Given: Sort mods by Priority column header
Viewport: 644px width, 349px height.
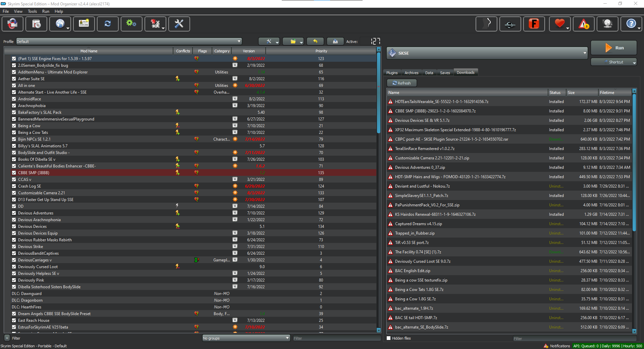Looking at the screenshot, I should point(321,51).
